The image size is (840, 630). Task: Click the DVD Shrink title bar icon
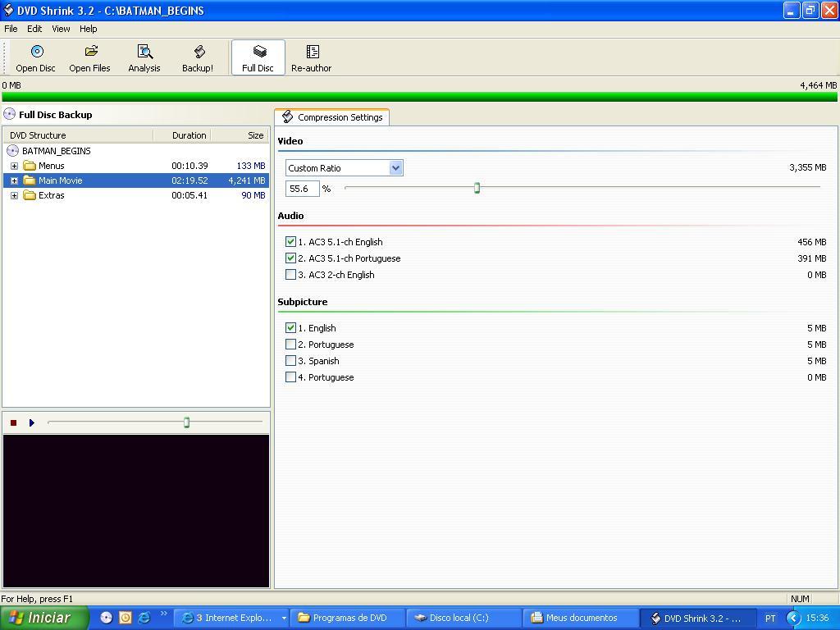[8, 10]
